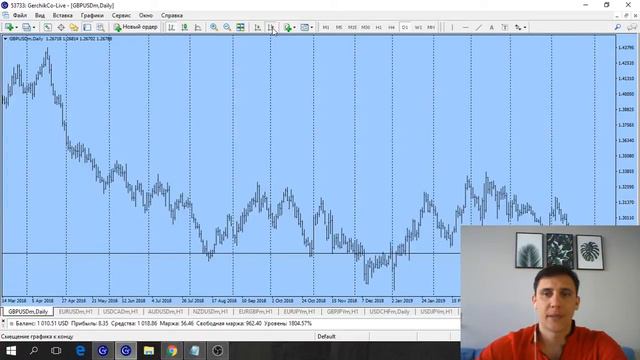Screen dimensions: 640x360
Task: Open Google Chrome from the taskbar
Action: [172, 351]
